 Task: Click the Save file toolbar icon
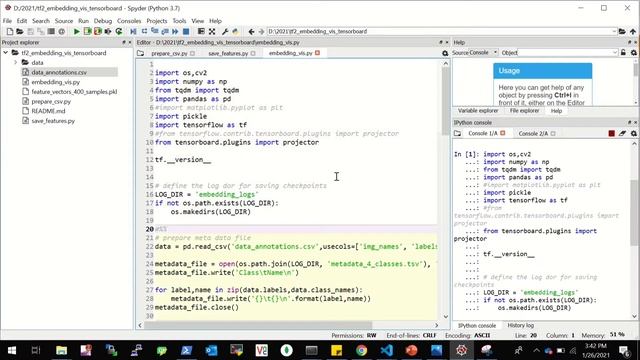pos(30,31)
